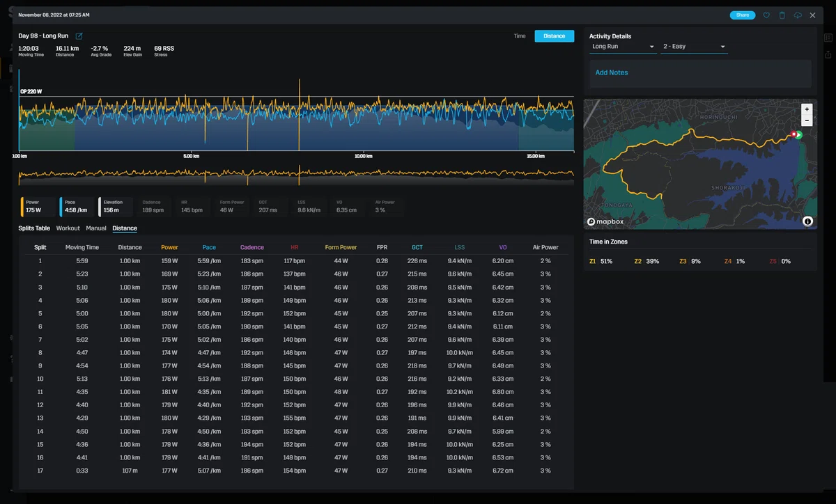Click Add Notes field
Image resolution: width=836 pixels, height=504 pixels.
point(701,73)
